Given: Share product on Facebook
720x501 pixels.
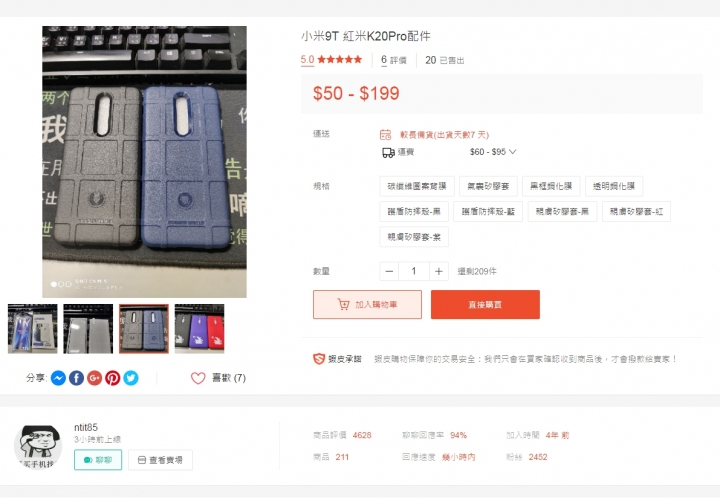Looking at the screenshot, I should [76, 378].
